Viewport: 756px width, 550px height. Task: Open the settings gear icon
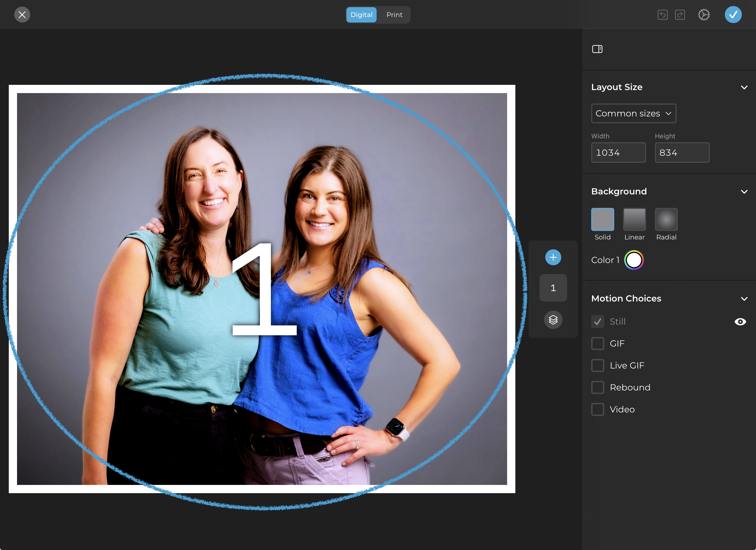(x=704, y=15)
